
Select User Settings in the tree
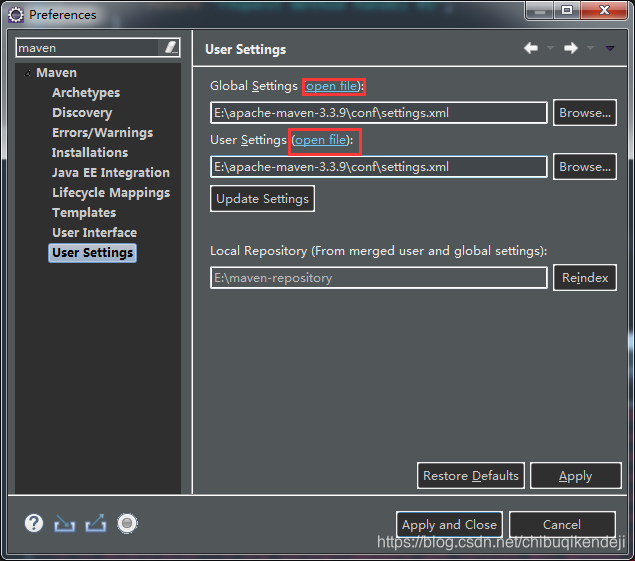click(92, 253)
